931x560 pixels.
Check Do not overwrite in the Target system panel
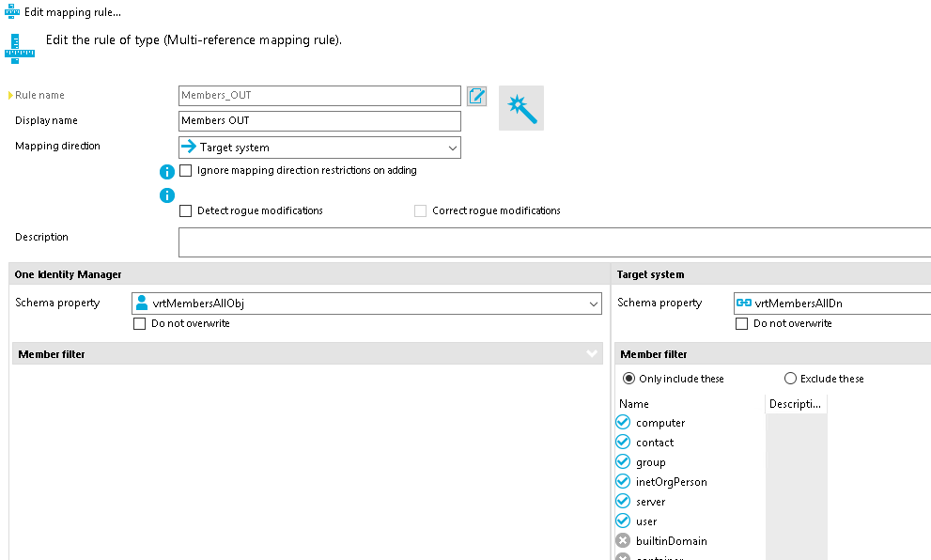point(741,323)
